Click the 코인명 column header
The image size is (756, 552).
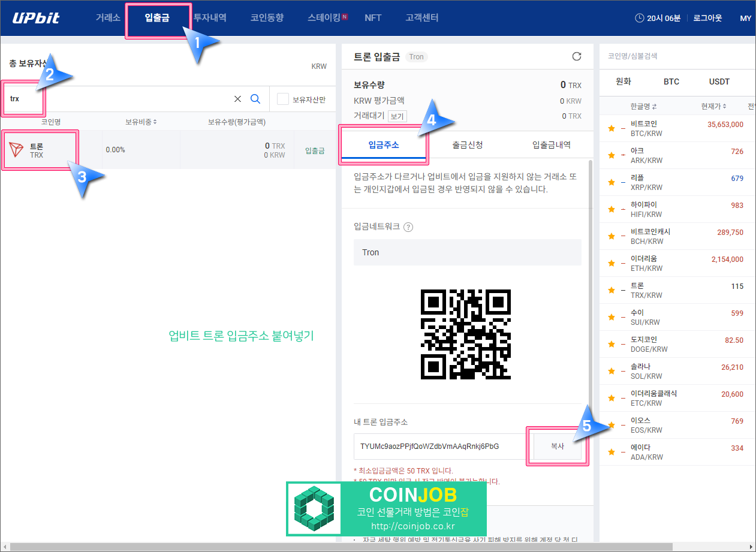point(51,122)
